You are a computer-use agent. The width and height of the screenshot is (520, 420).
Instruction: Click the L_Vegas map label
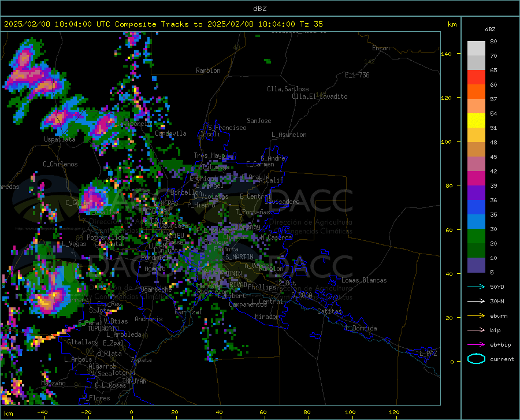pos(74,244)
